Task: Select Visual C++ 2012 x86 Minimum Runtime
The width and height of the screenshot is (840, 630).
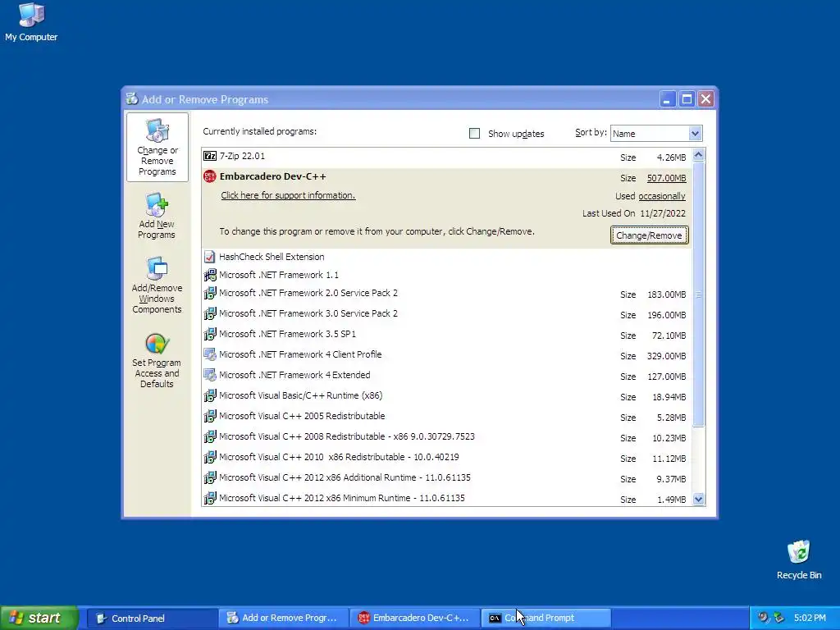Action: [447, 498]
